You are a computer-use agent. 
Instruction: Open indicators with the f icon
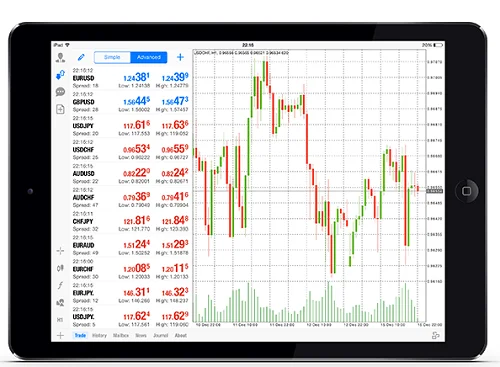pos(60,285)
